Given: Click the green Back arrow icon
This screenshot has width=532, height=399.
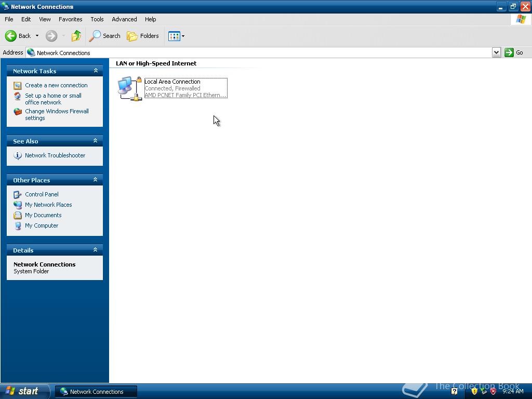Looking at the screenshot, I should click(11, 36).
